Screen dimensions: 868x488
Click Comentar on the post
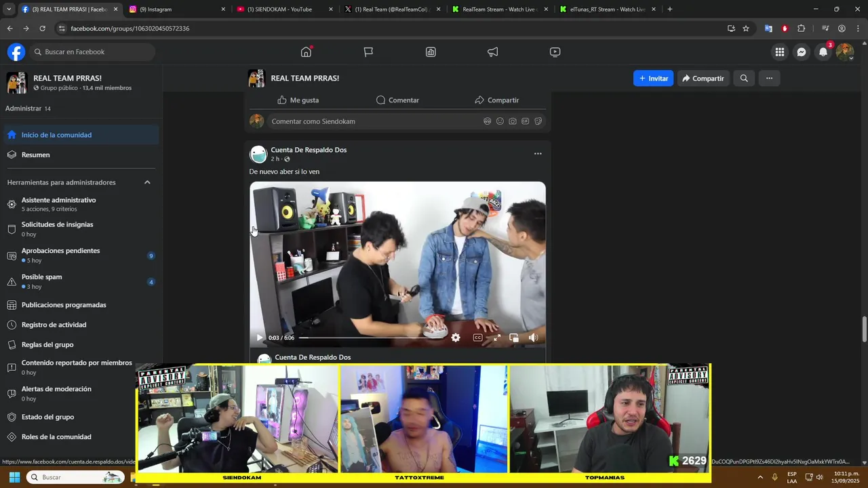397,100
